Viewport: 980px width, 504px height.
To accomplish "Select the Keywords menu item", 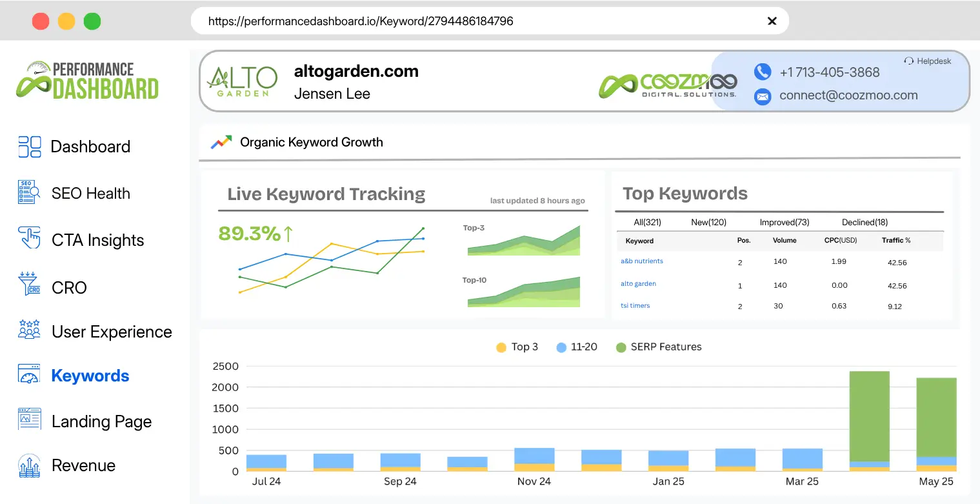I will click(90, 376).
